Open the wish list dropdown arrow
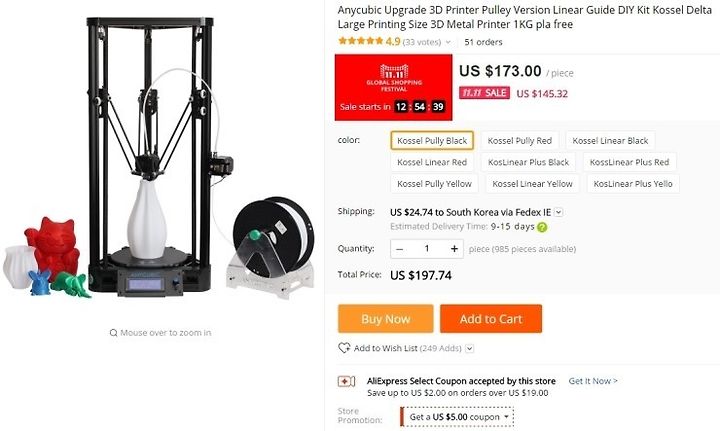The width and height of the screenshot is (720, 431). [x=469, y=348]
